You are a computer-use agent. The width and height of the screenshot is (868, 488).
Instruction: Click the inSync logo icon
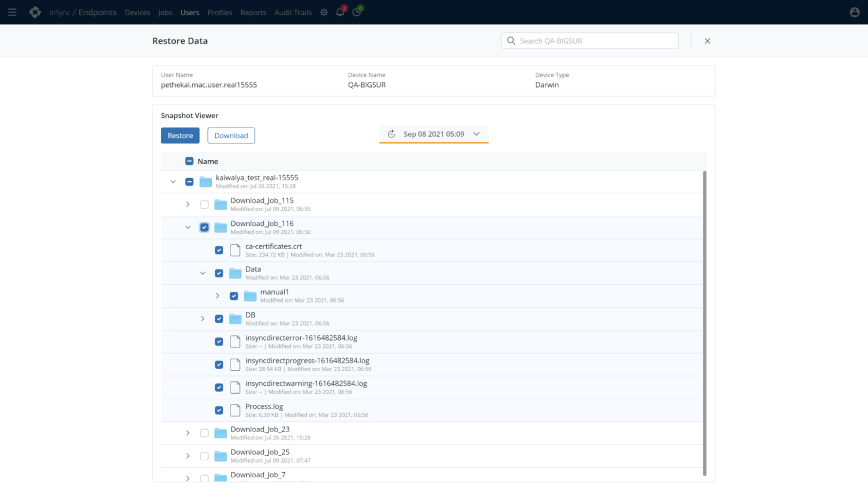(35, 12)
